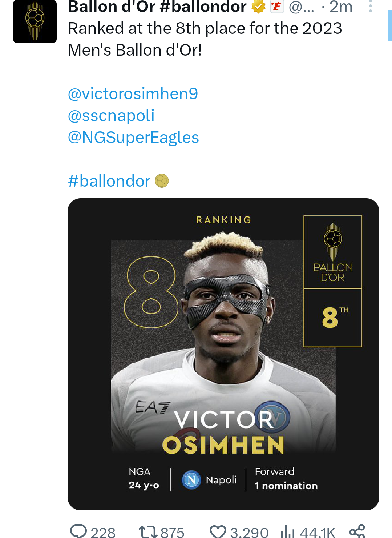Click the 2m timestamp
This screenshot has width=392, height=538.
point(341,7)
